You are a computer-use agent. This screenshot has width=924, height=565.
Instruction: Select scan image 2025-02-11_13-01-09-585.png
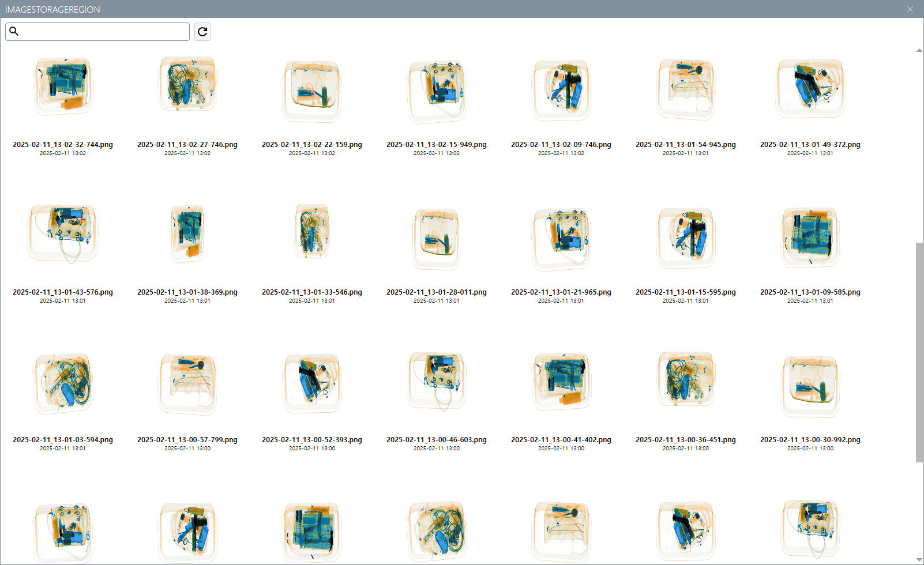pyautogui.click(x=810, y=237)
